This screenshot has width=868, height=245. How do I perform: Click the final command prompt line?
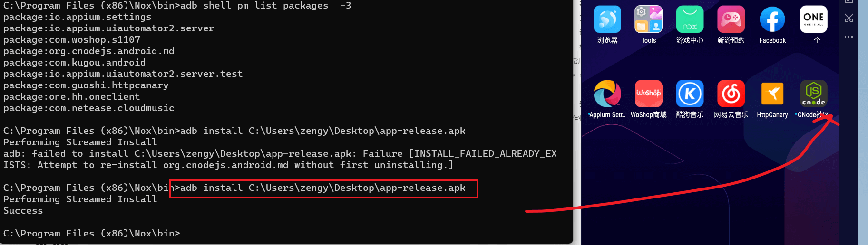(x=92, y=233)
